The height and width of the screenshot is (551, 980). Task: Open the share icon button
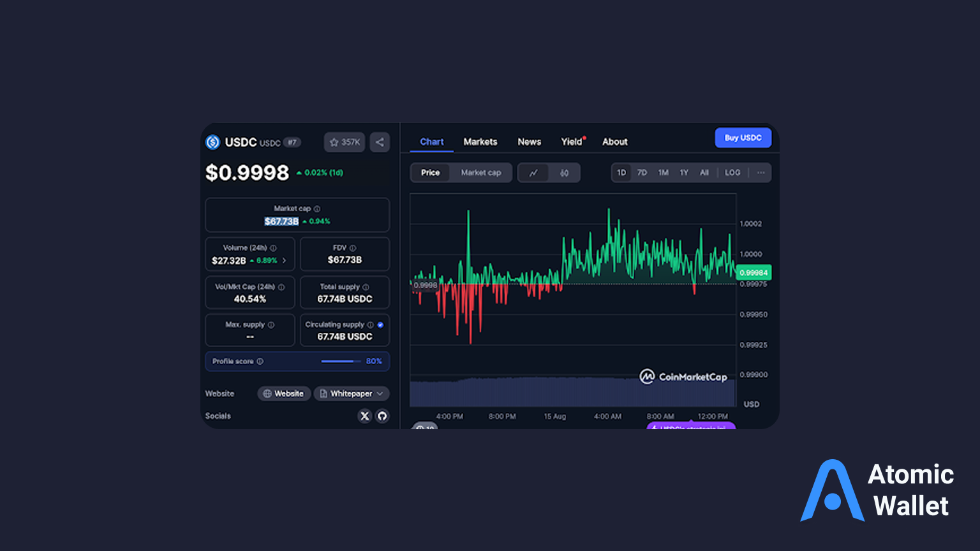point(380,142)
